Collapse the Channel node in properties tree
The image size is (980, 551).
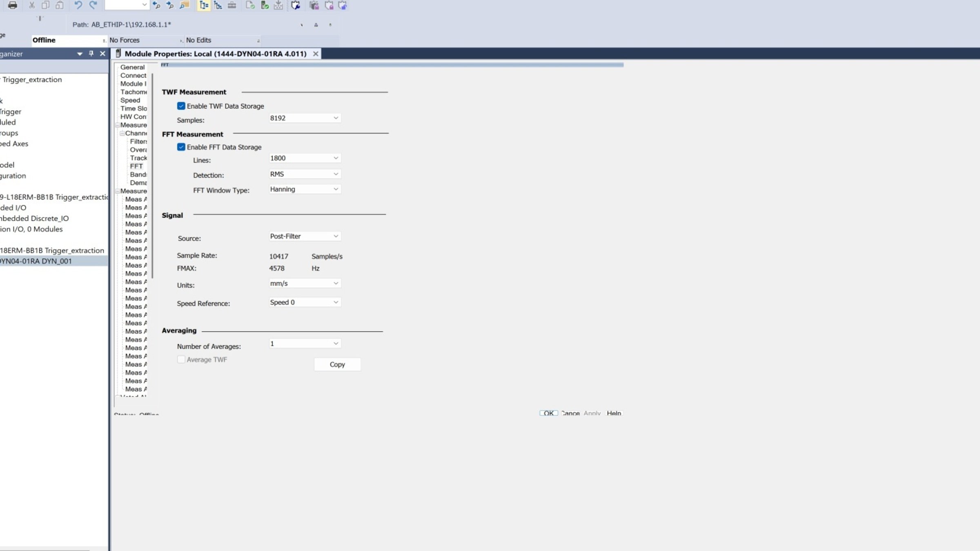point(122,133)
